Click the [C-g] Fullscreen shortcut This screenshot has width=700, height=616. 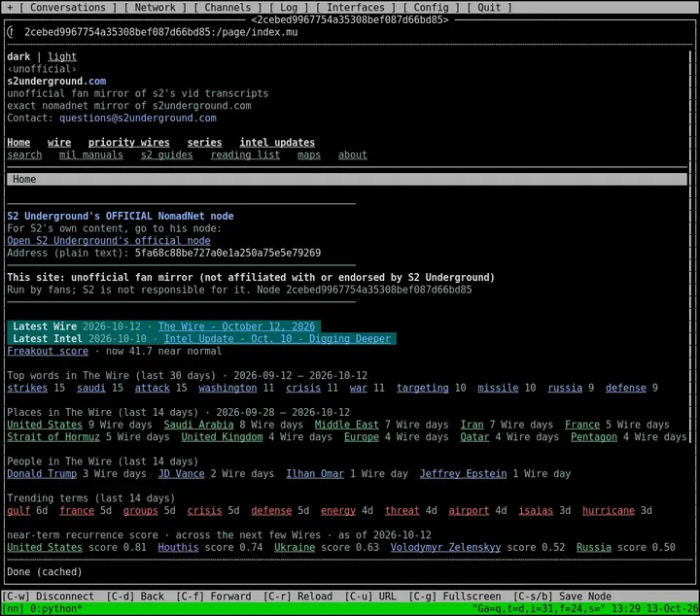pyautogui.click(x=455, y=597)
